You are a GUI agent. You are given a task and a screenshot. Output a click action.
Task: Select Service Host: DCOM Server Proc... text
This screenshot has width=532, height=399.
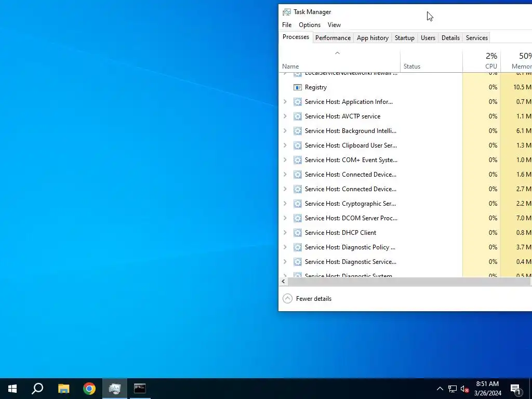pyautogui.click(x=351, y=218)
